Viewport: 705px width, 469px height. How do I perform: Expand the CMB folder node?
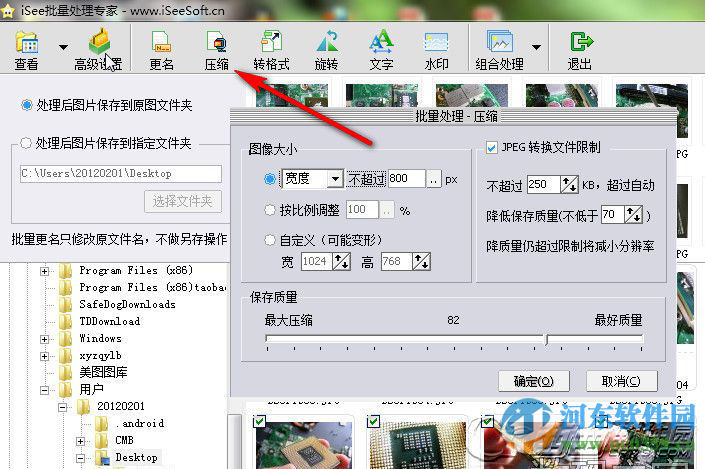point(80,441)
